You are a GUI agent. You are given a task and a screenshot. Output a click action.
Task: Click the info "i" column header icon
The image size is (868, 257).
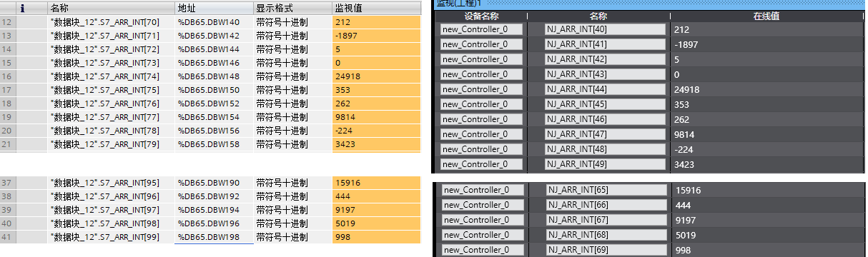(23, 8)
